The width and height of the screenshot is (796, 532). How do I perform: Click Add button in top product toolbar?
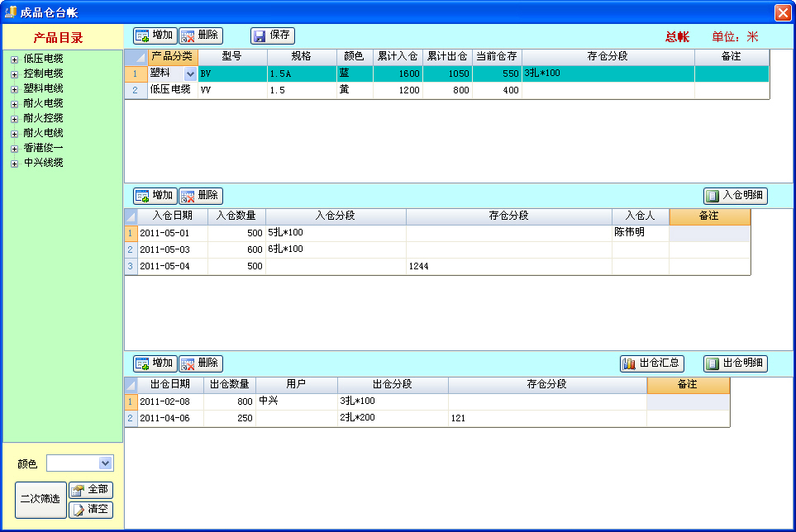pyautogui.click(x=155, y=36)
